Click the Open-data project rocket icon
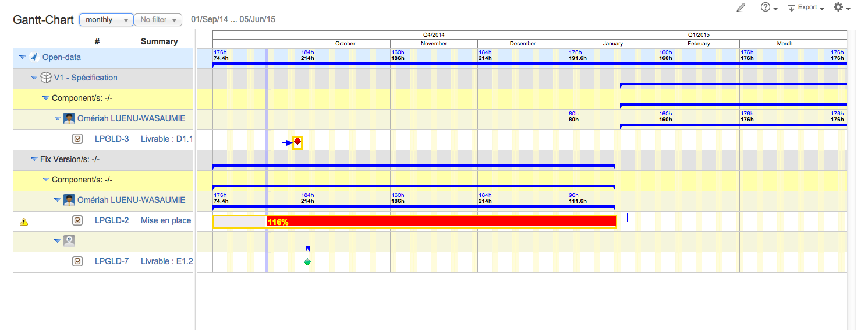 click(34, 57)
